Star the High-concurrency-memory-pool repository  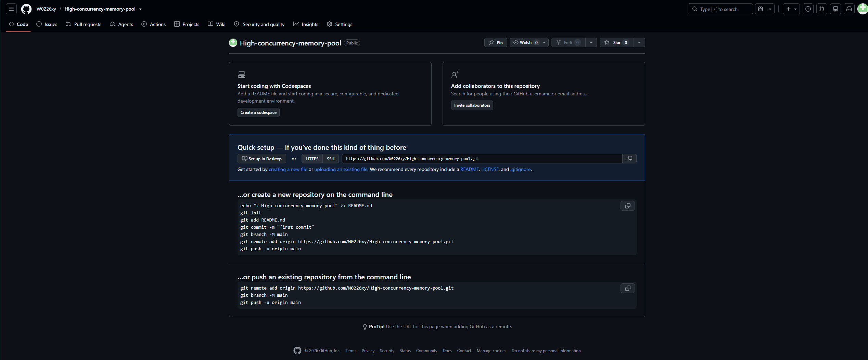(616, 42)
